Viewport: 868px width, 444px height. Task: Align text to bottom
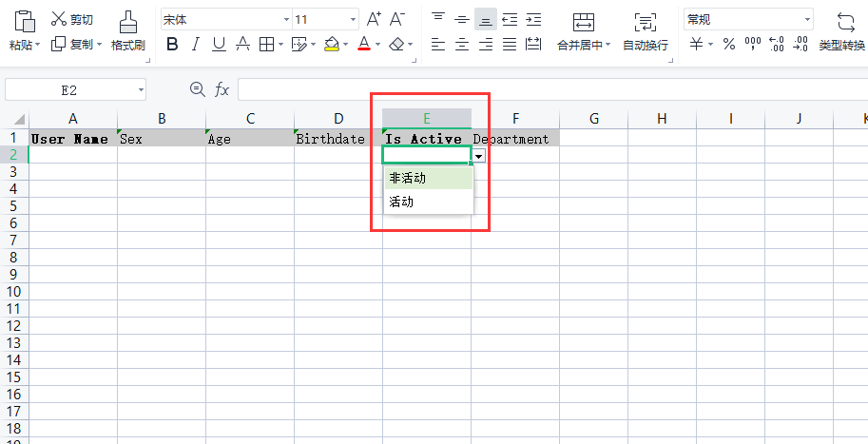click(486, 19)
